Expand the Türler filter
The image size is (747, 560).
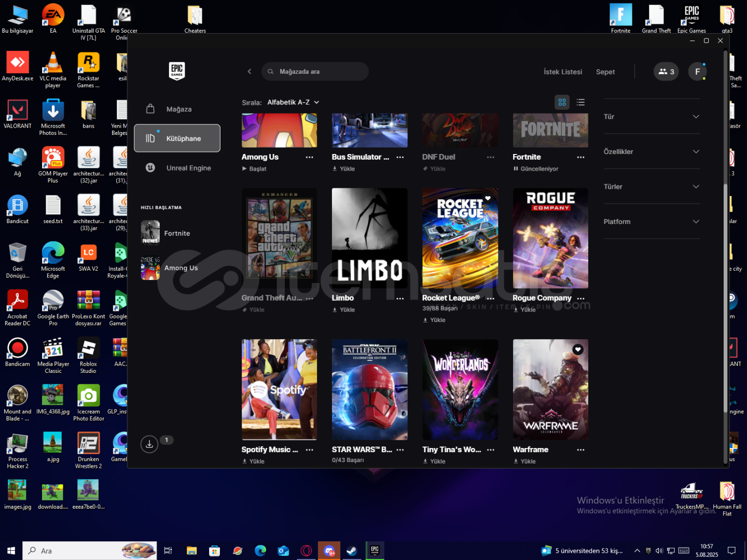click(652, 187)
